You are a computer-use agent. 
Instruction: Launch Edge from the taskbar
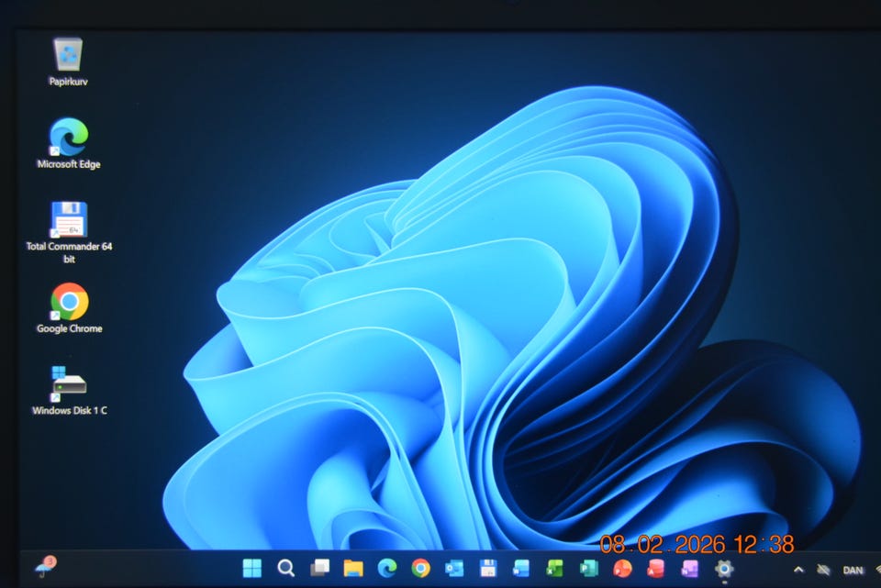387,569
